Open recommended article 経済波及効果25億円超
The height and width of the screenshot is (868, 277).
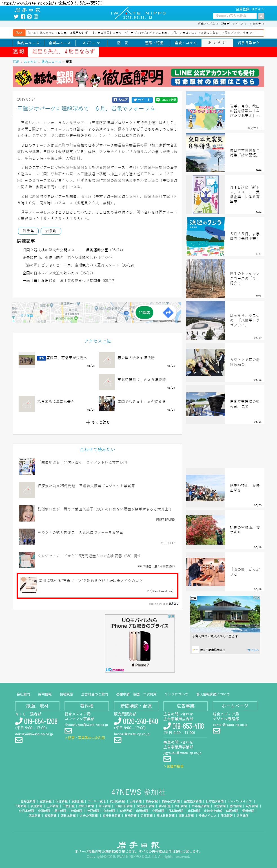[x=86, y=486]
